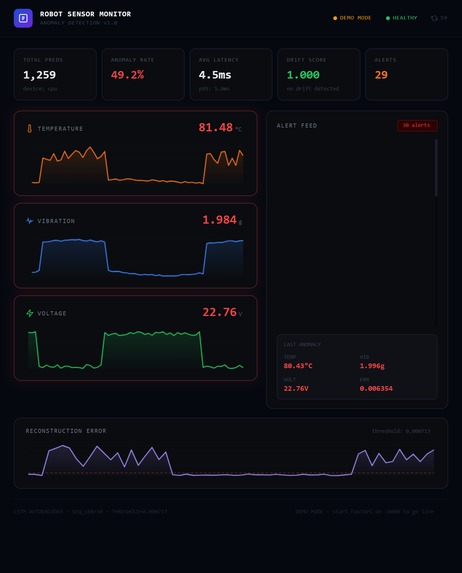Click the blue Vibration line chart

coord(137,258)
